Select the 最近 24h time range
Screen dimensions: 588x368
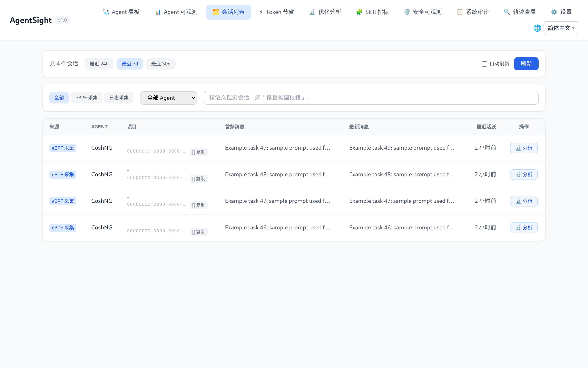(99, 64)
